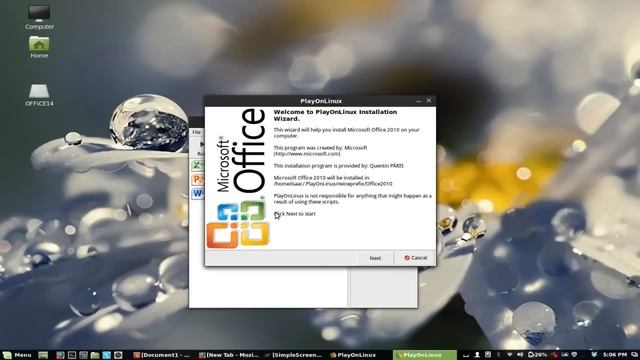
Task: Open the Home folder desktop icon
Action: pyautogui.click(x=39, y=47)
